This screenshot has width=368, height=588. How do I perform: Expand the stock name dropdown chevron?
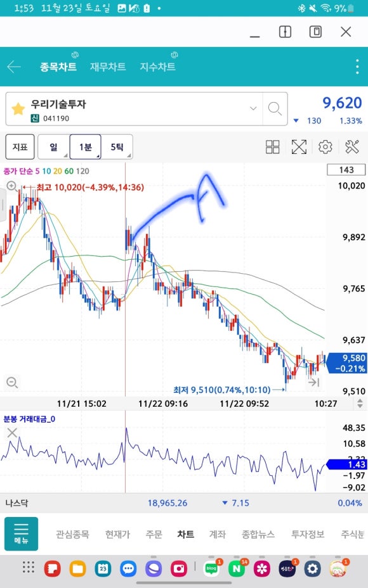coord(253,108)
